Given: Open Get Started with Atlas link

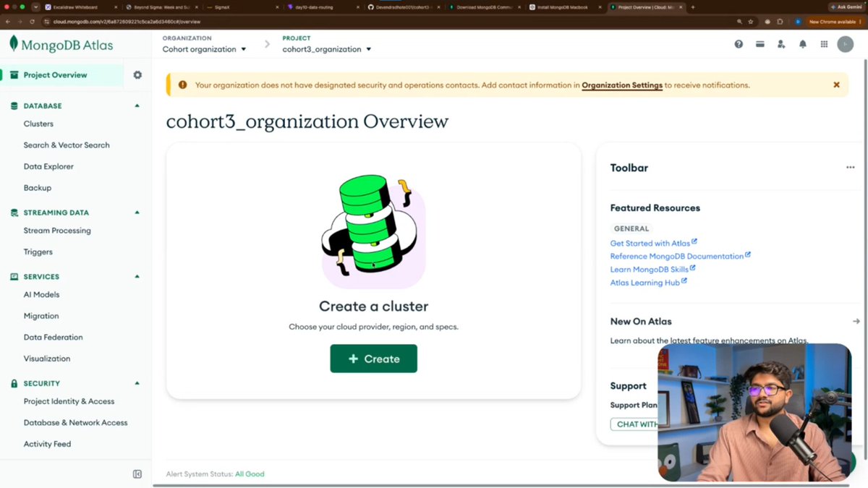Looking at the screenshot, I should [653, 244].
